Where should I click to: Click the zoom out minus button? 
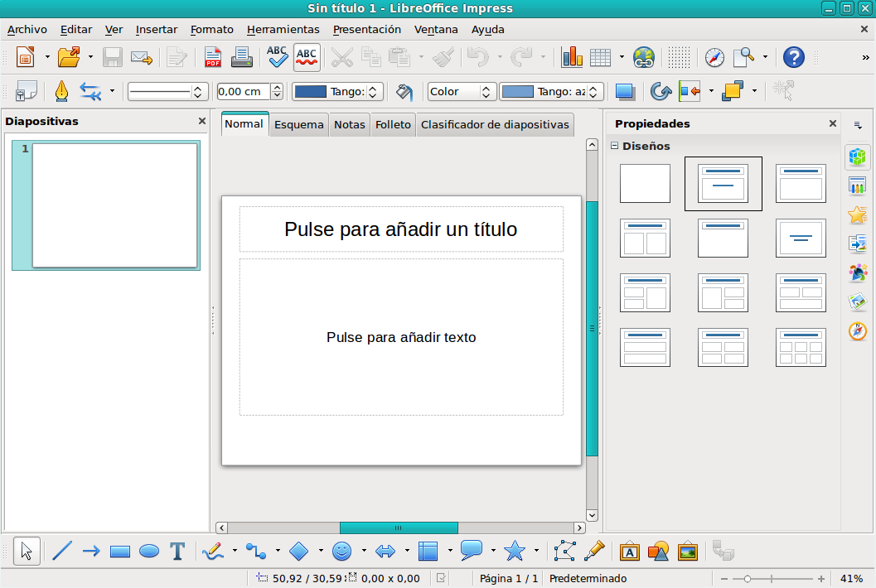tap(724, 579)
